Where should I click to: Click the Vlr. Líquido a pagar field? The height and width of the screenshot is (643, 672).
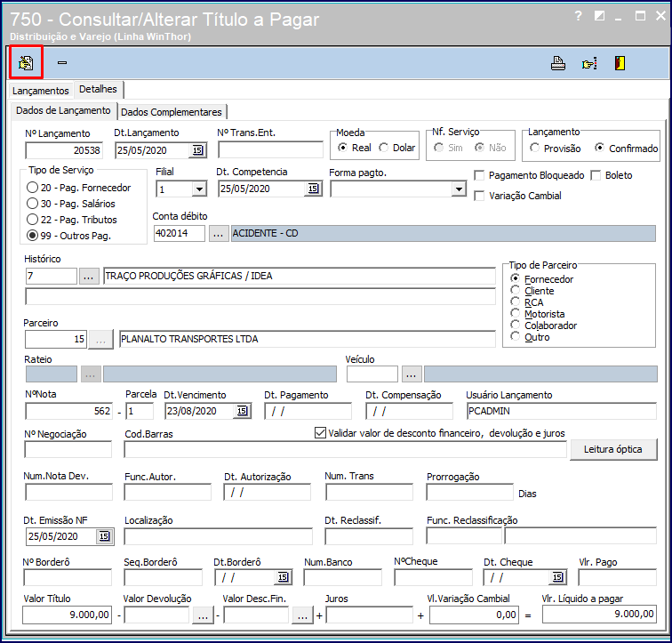pos(600,615)
